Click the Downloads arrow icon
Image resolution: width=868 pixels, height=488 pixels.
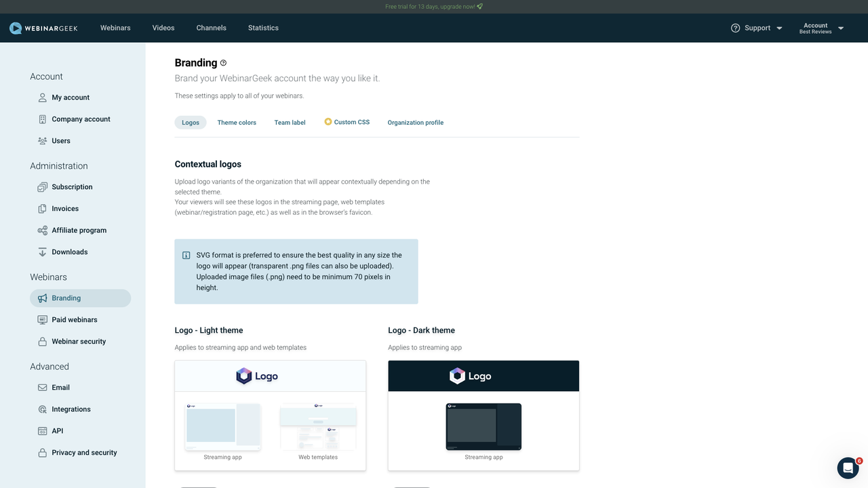[41, 251]
